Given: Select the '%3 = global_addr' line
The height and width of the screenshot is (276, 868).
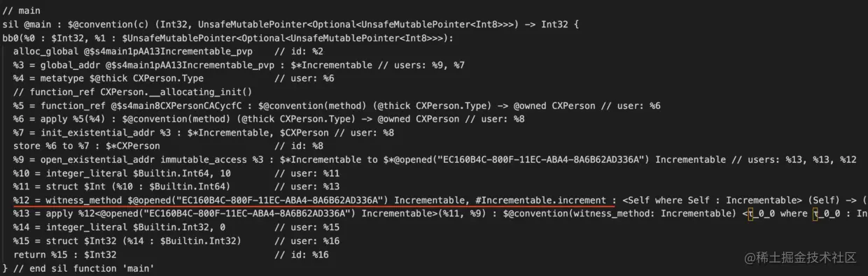Looking at the screenshot, I should [239, 65].
